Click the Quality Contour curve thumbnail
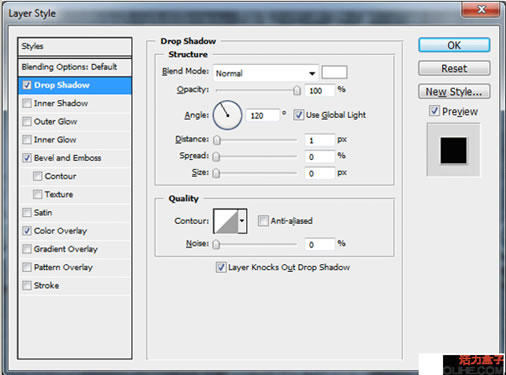 [226, 221]
